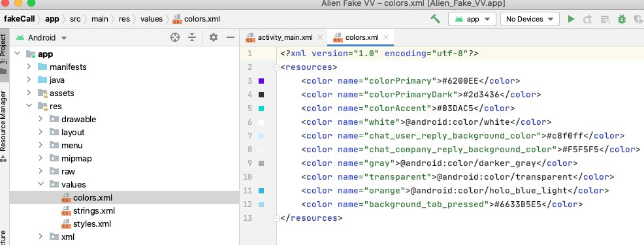
Task: Expand the raw folder arrow
Action: [40, 171]
